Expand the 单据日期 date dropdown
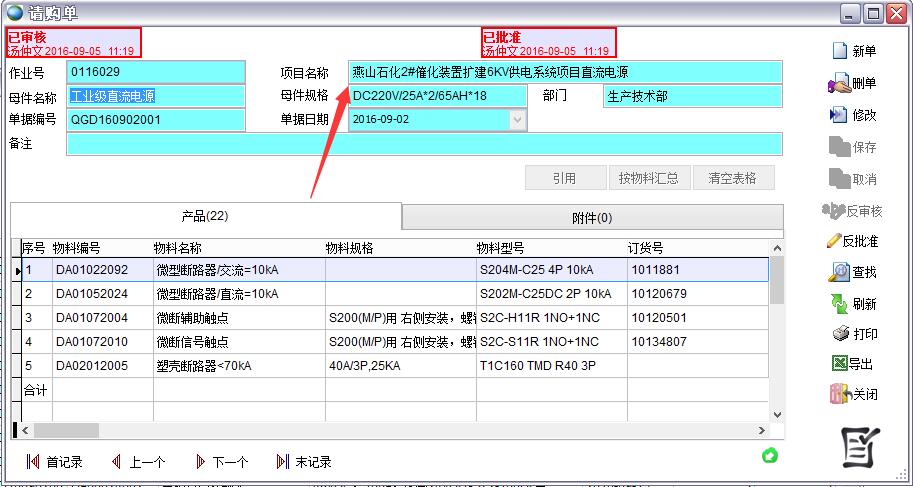913x487 pixels. (x=517, y=120)
